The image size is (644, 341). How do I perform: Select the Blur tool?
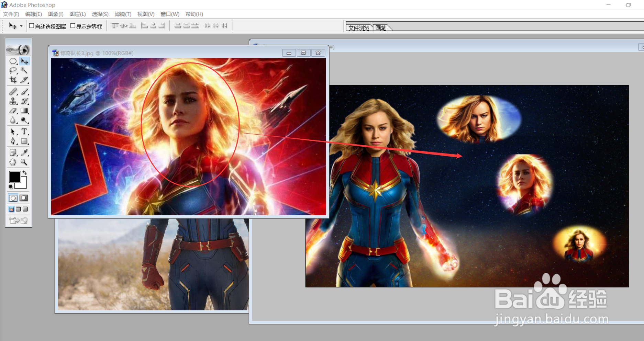point(13,120)
